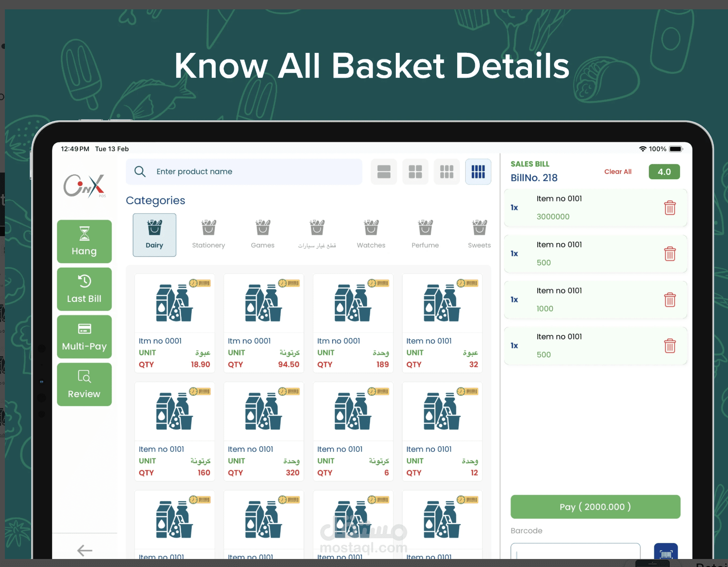Select the Games category
Screen dimensions: 728x567
(x=262, y=235)
